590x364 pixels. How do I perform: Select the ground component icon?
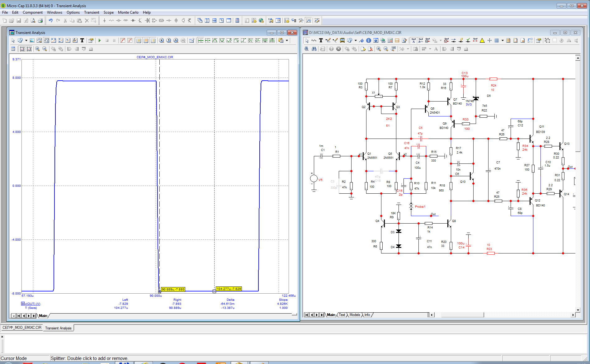pos(104,21)
